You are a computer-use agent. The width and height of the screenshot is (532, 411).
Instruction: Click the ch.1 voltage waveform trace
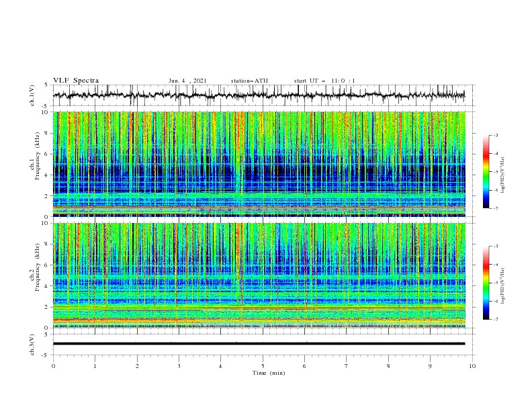point(259,95)
